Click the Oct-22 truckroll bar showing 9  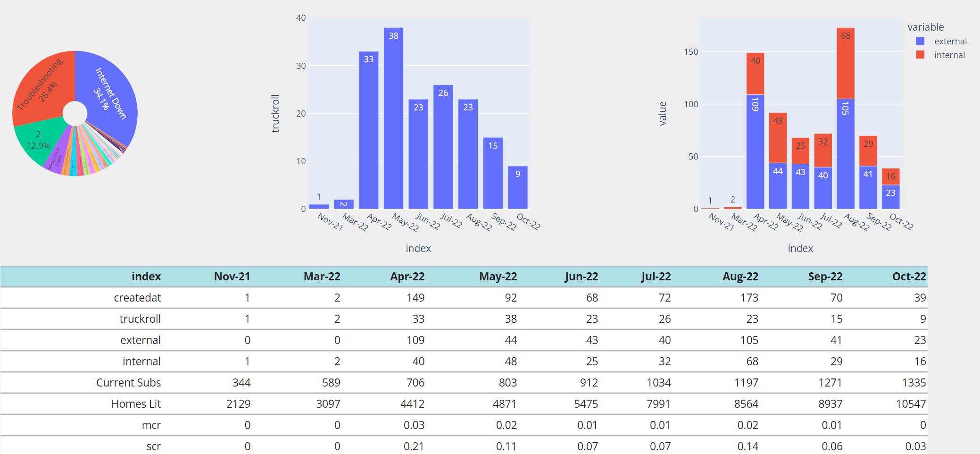[518, 187]
